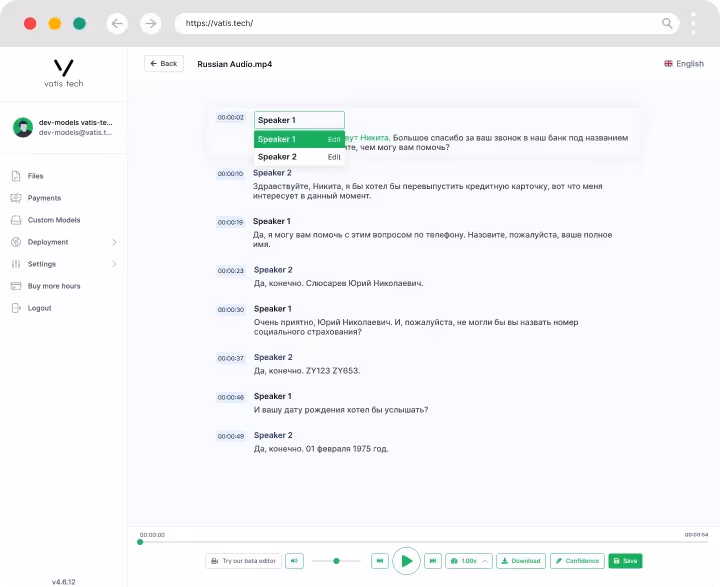
Task: Click Edit next to Speaker 1 option
Action: pos(334,140)
